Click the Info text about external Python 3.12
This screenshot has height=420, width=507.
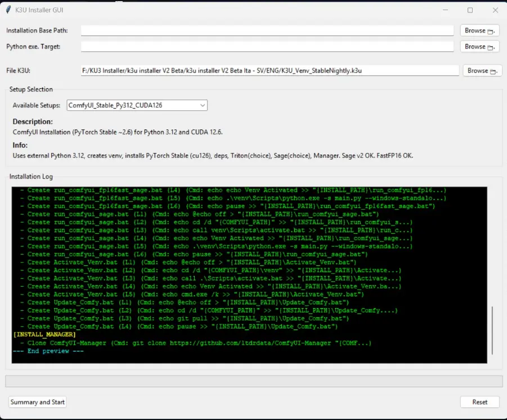(x=213, y=156)
